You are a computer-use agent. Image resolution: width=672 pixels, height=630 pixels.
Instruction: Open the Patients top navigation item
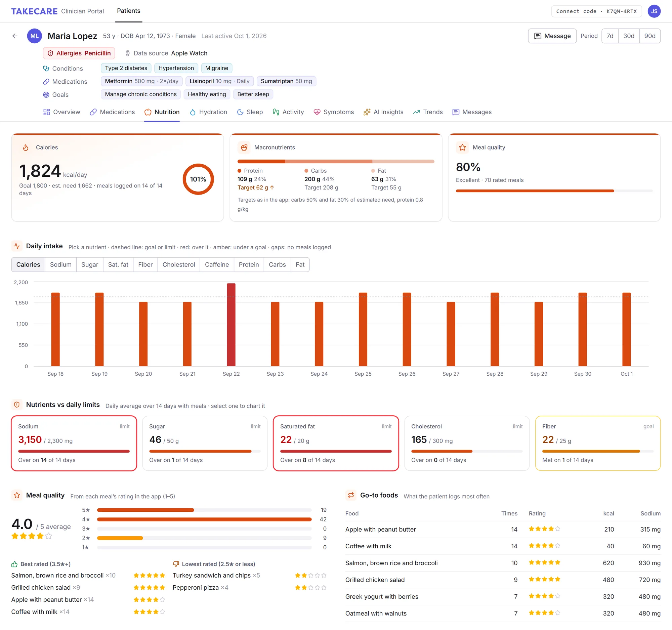point(128,11)
